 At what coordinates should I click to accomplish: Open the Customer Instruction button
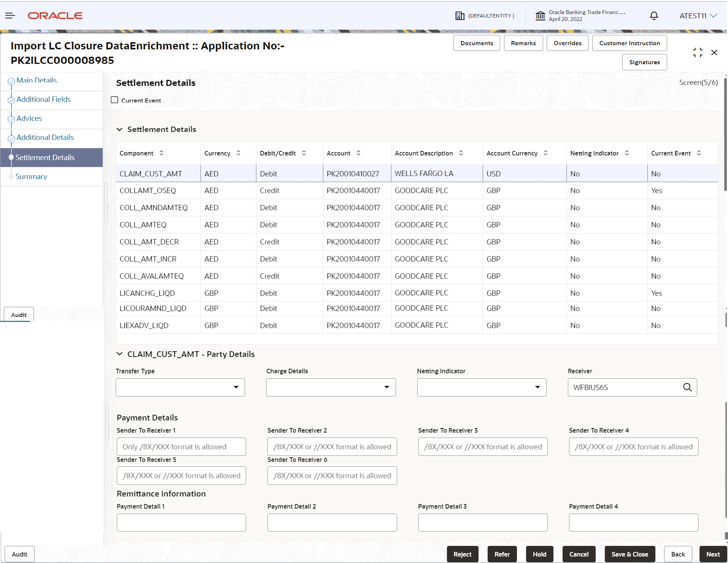coord(629,43)
